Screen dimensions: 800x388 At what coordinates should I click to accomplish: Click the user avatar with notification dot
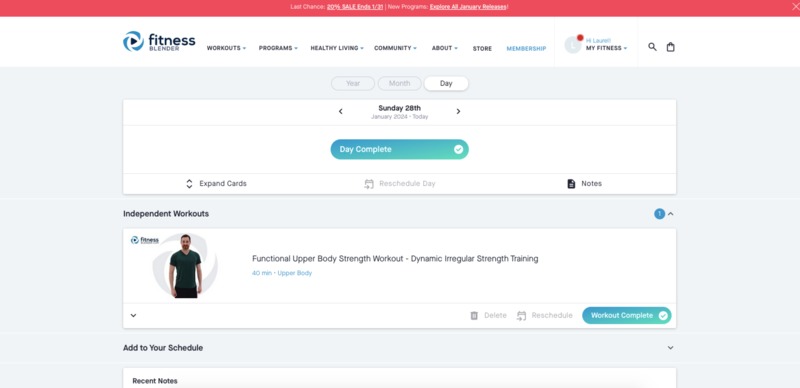[x=573, y=44]
